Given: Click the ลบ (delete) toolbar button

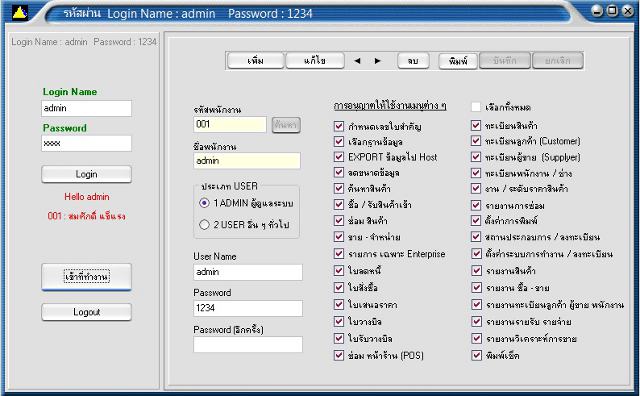Looking at the screenshot, I should tap(413, 61).
